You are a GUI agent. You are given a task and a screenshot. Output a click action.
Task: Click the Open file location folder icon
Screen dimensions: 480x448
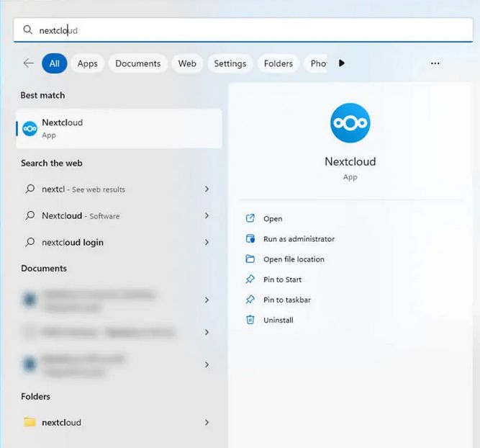coord(250,259)
